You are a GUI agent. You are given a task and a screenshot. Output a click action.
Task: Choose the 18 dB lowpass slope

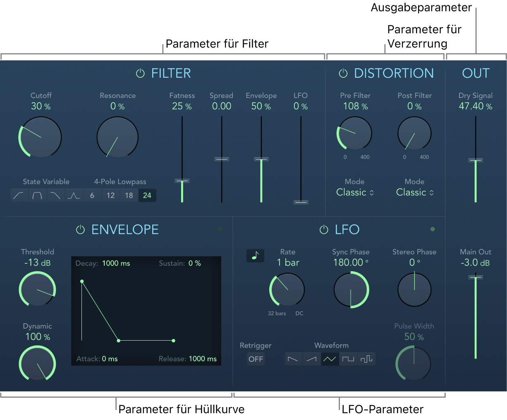coord(129,196)
